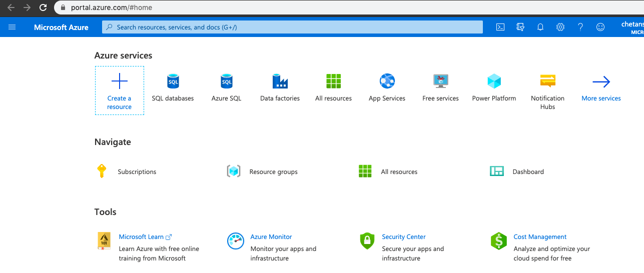Click 'Learn Azure with free online' description text
644x273 pixels.
pos(159,248)
